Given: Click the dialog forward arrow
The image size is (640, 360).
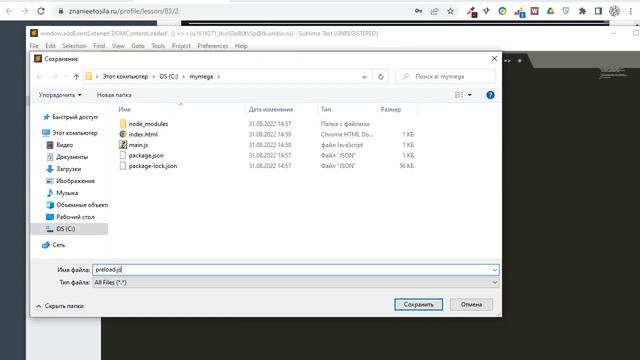Looking at the screenshot, I should click(54, 77).
